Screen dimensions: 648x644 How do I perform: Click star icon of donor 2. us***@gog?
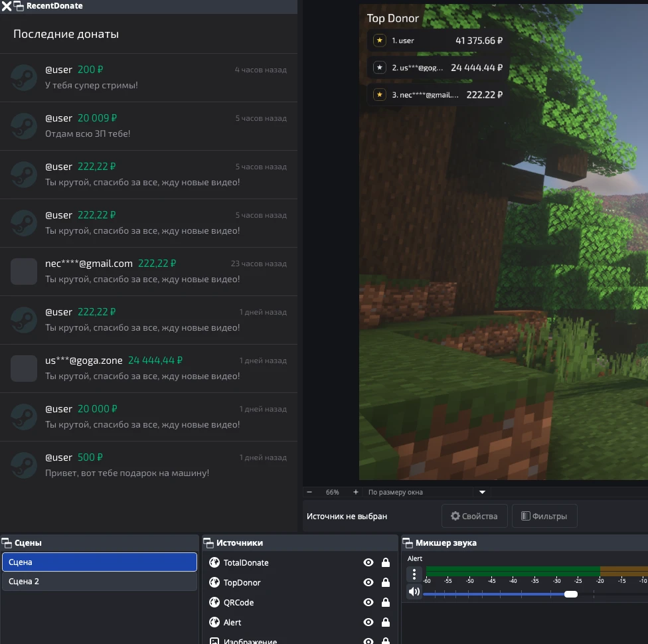pos(379,67)
